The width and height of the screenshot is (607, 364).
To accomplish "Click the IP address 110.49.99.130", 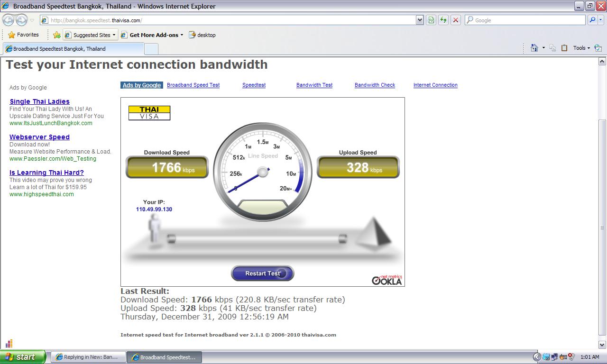I will (x=154, y=209).
